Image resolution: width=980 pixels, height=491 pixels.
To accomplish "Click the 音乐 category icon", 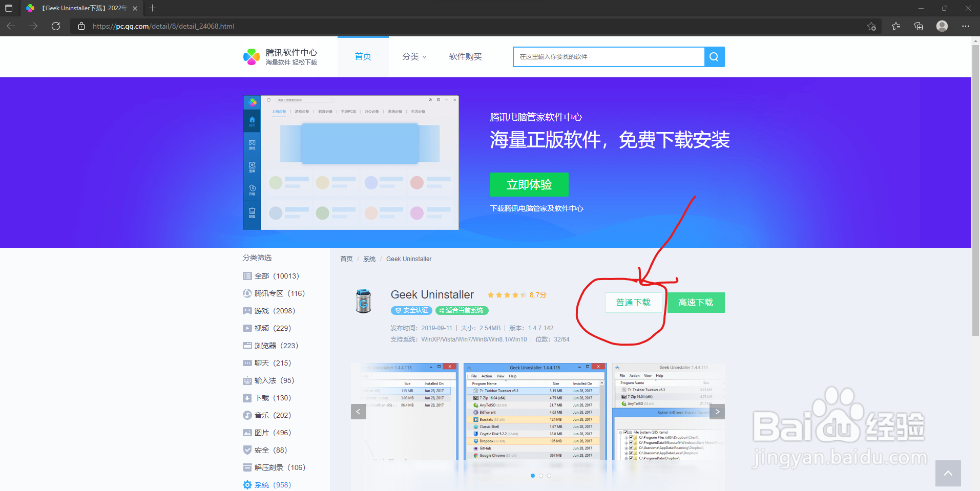I will coord(247,415).
